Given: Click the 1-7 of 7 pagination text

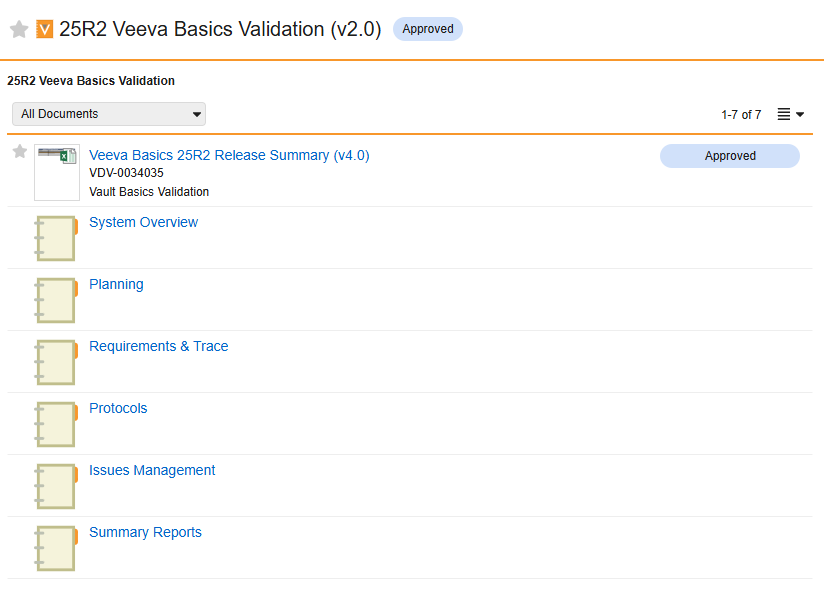Looking at the screenshot, I should 741,115.
